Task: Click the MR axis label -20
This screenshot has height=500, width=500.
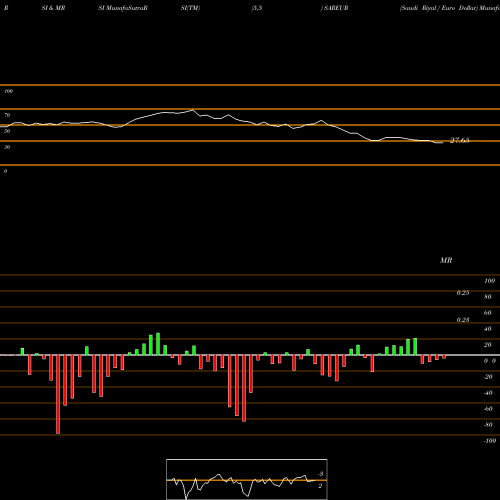Action: [x=488, y=377]
